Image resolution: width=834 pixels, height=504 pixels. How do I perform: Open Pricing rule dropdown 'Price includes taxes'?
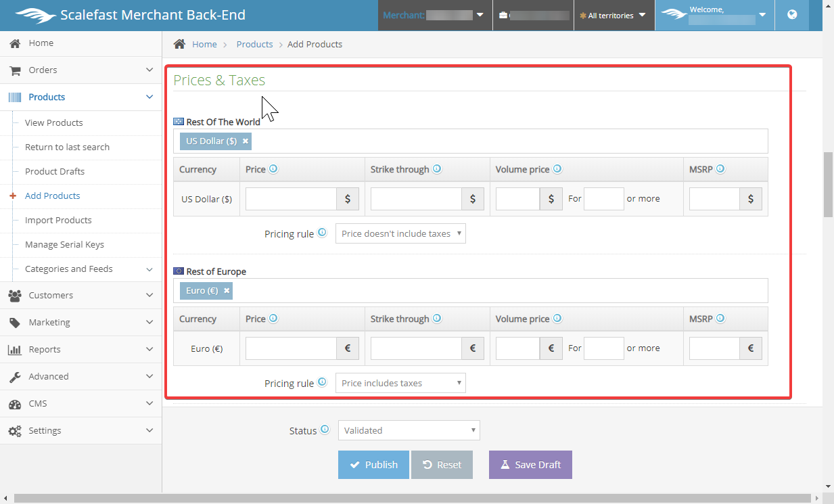tap(400, 383)
